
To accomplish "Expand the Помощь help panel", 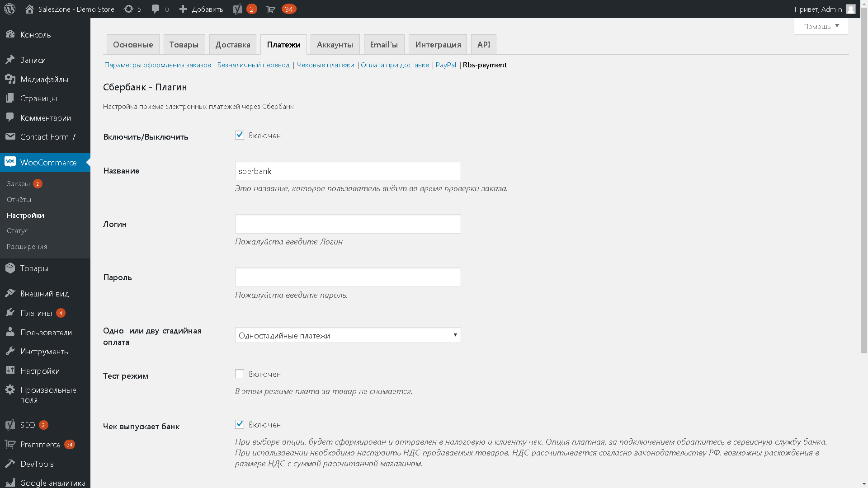I will 821,26.
